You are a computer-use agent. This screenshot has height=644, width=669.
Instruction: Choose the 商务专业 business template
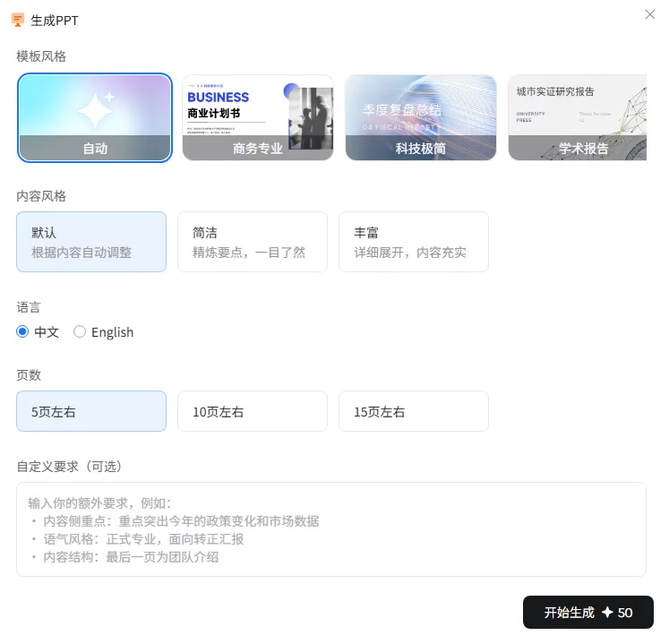(258, 118)
